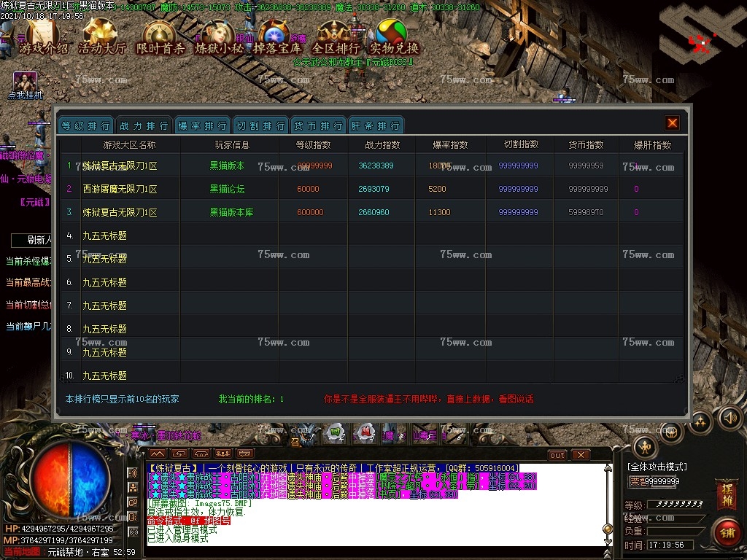Viewport: 747px width, 560px height.
Task: Click power value 36238389 in rank 1
Action: [376, 166]
